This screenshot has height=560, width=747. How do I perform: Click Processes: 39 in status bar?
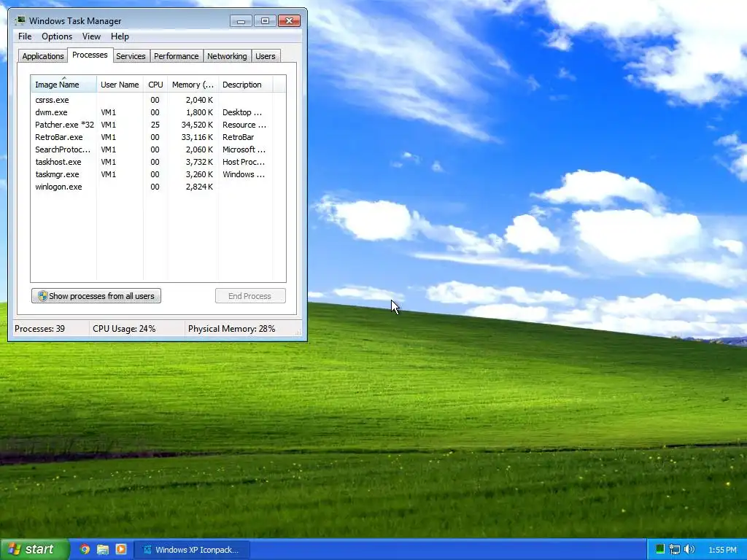click(x=39, y=329)
